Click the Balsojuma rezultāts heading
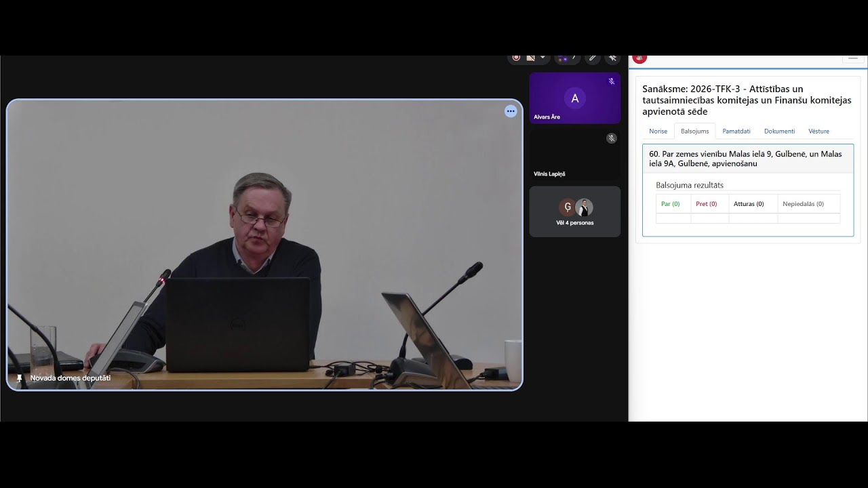Screen dimensions: 868x488 690,185
